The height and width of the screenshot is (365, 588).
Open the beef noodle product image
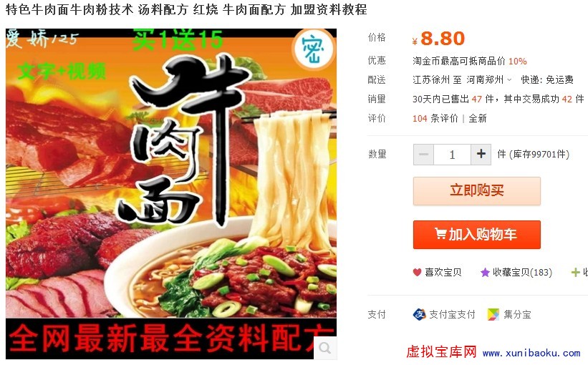pyautogui.click(x=171, y=194)
